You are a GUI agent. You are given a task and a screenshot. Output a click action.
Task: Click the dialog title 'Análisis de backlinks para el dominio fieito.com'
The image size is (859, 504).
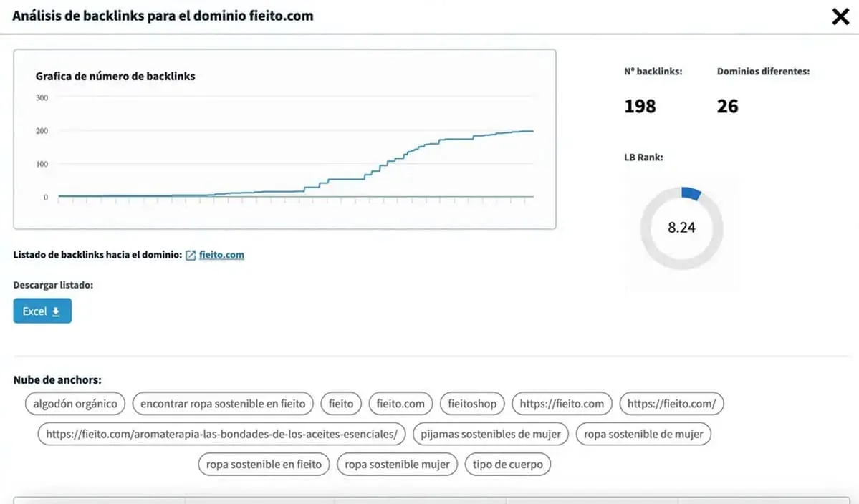pyautogui.click(x=163, y=16)
